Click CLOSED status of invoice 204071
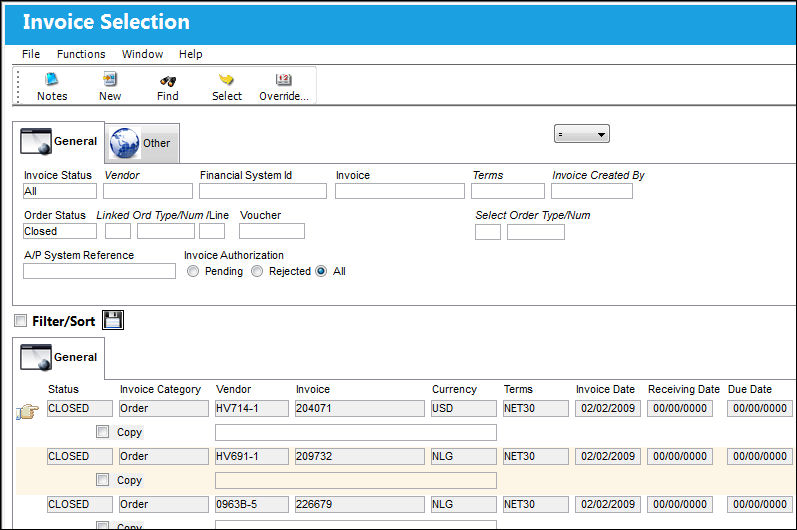The width and height of the screenshot is (797, 530). (80, 409)
